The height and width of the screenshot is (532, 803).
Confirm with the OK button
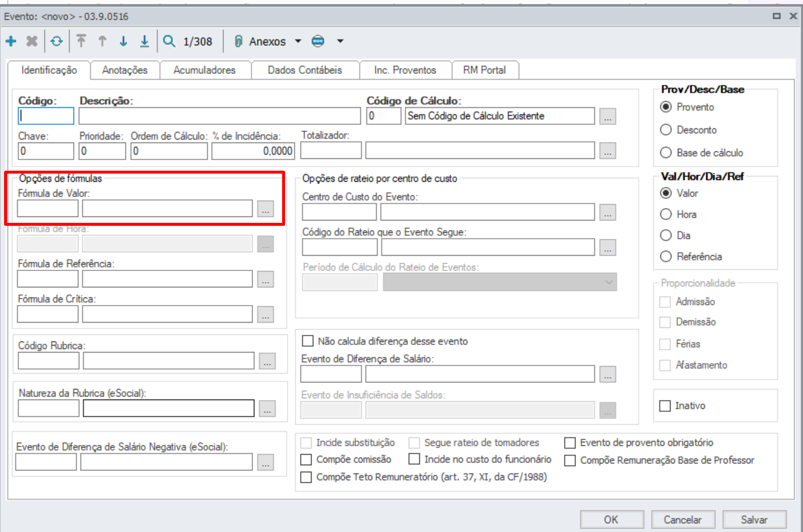pos(611,520)
